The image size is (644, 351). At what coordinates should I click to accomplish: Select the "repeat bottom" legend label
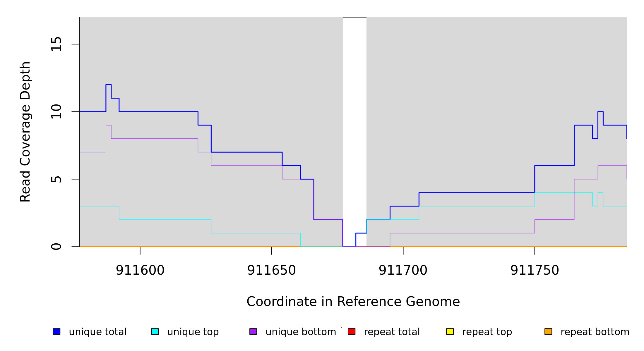(x=595, y=332)
